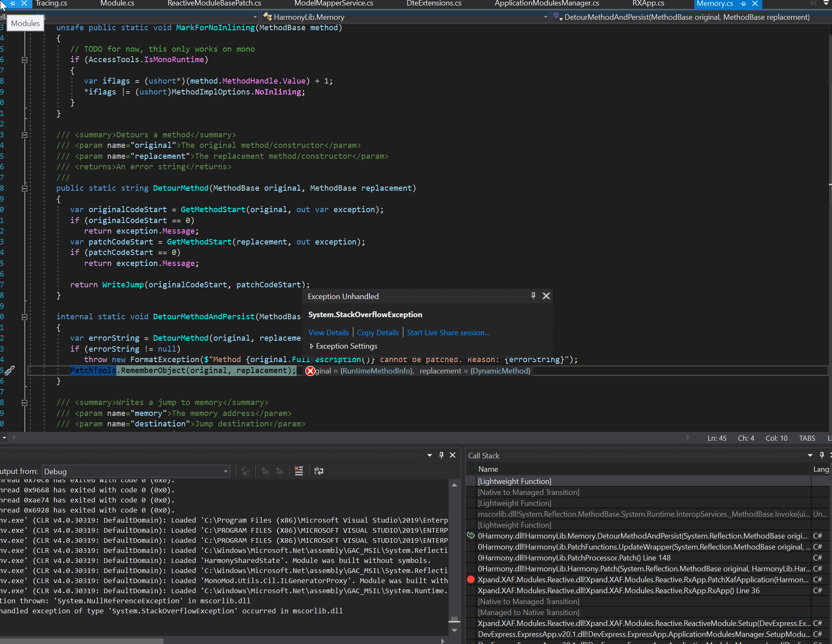Screen dimensions: 832x644
Task: Click the next message arrow in Output toolbar
Action: pyautogui.click(x=279, y=471)
